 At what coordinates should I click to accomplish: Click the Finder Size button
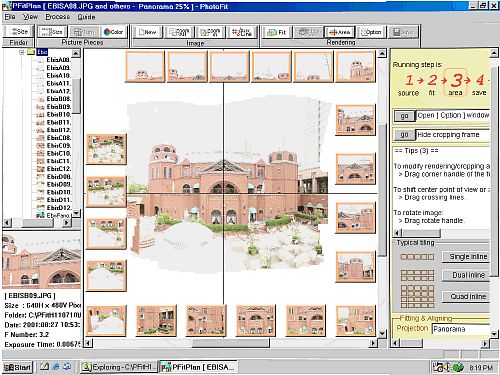19,32
